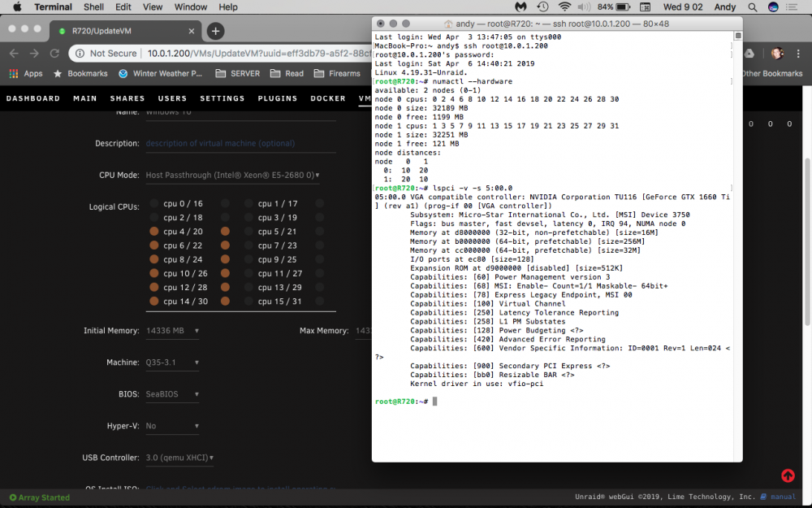Screen dimensions: 812x508
Task: Open the Apps grid shortcut in bookmarks bar
Action: tap(26, 74)
